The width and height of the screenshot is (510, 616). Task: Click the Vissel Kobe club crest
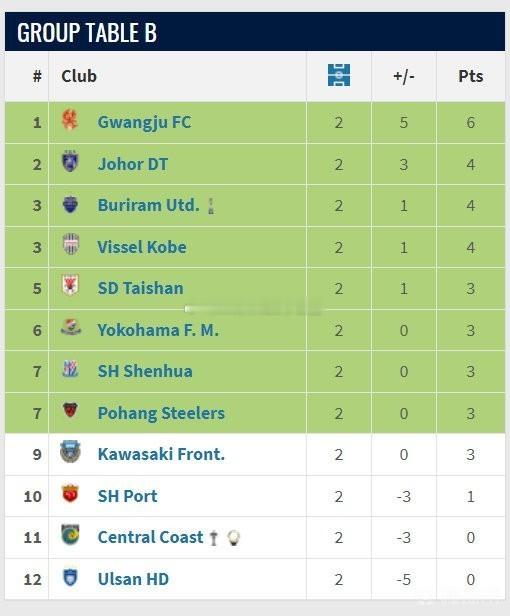[x=71, y=244]
